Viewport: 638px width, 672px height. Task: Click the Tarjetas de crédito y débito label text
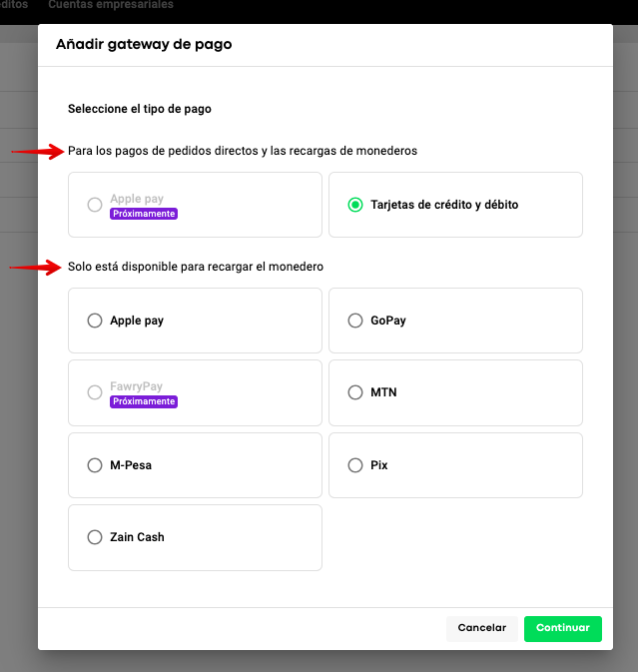(444, 205)
